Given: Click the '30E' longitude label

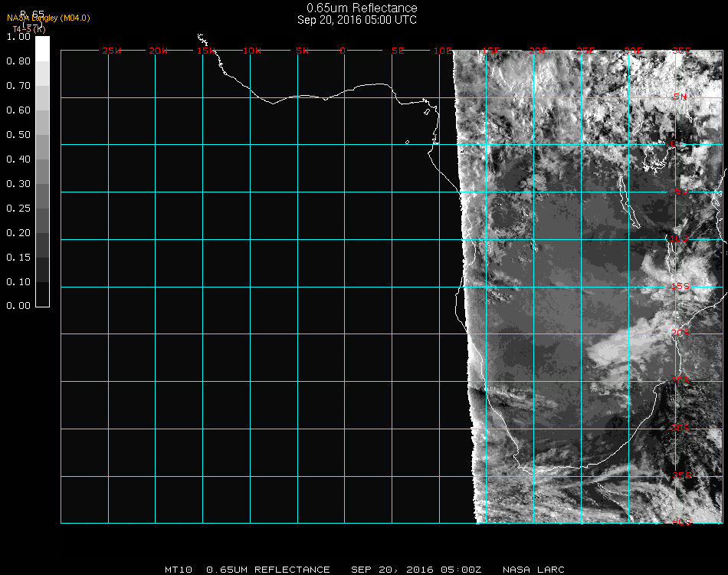Looking at the screenshot, I should [633, 51].
